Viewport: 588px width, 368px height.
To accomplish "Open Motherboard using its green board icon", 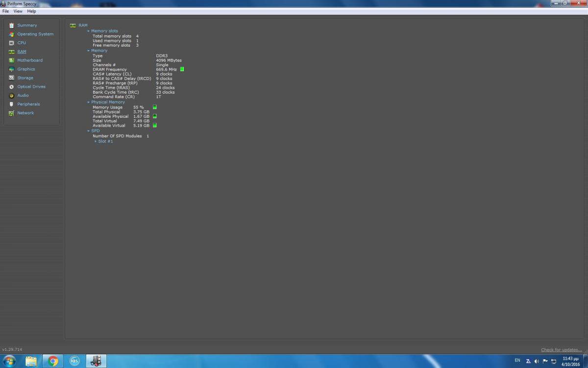I will coord(12,60).
